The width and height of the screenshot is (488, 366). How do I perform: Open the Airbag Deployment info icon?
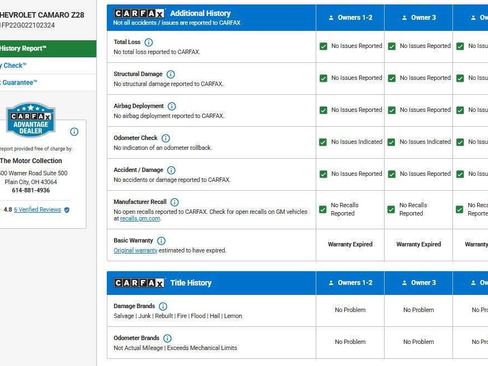(172, 106)
